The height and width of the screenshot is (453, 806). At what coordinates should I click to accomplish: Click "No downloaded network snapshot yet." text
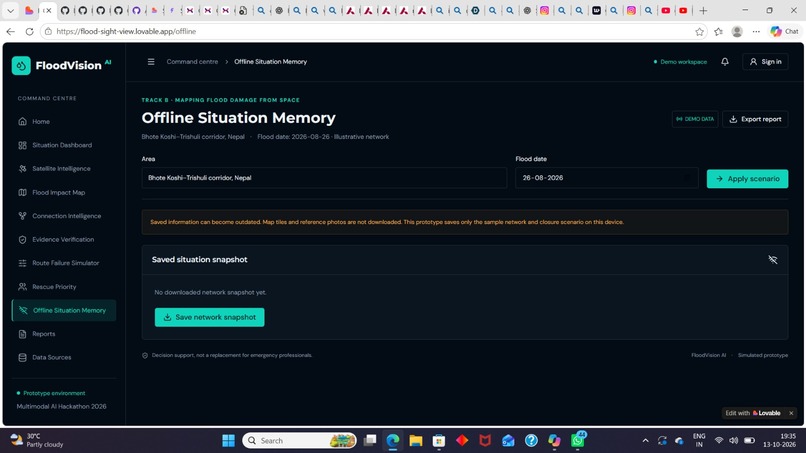[x=210, y=293]
